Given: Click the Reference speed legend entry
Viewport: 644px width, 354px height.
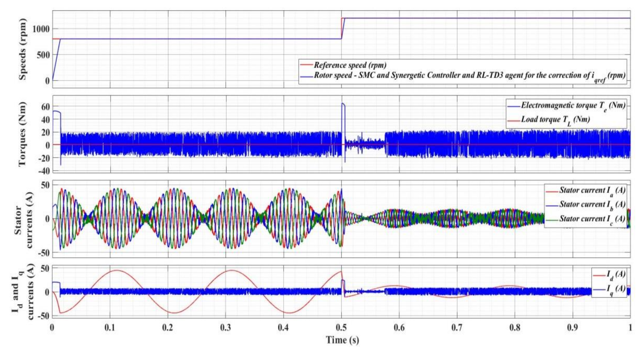Looking at the screenshot, I should pos(350,65).
